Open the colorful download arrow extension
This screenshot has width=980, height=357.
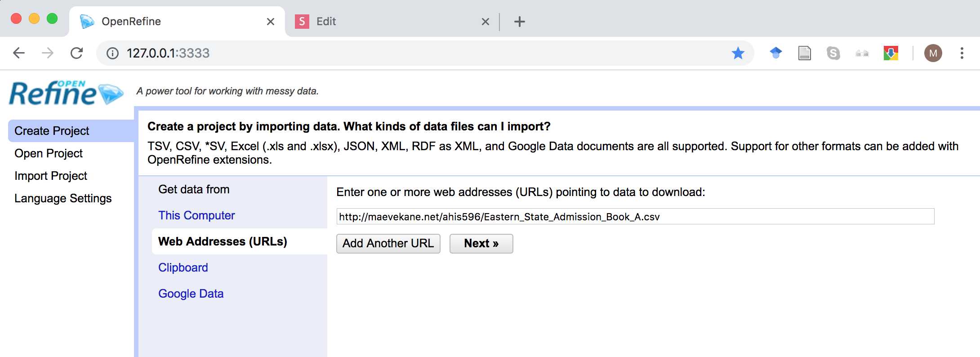pos(891,53)
